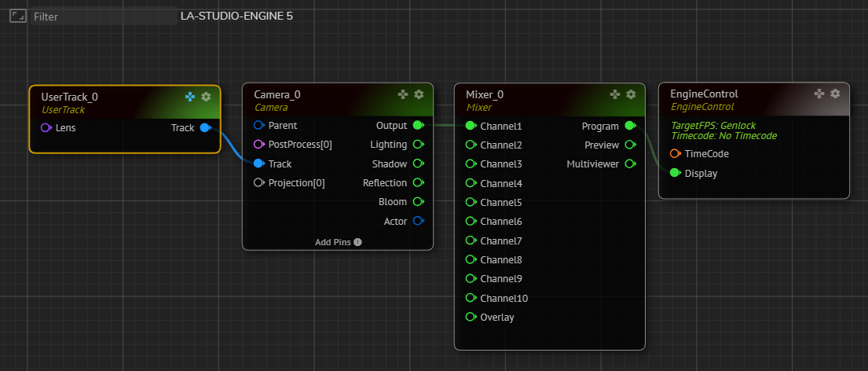Select the Lens input pin on UserTrack_0
Viewport: 868px width, 371px height.
click(46, 127)
